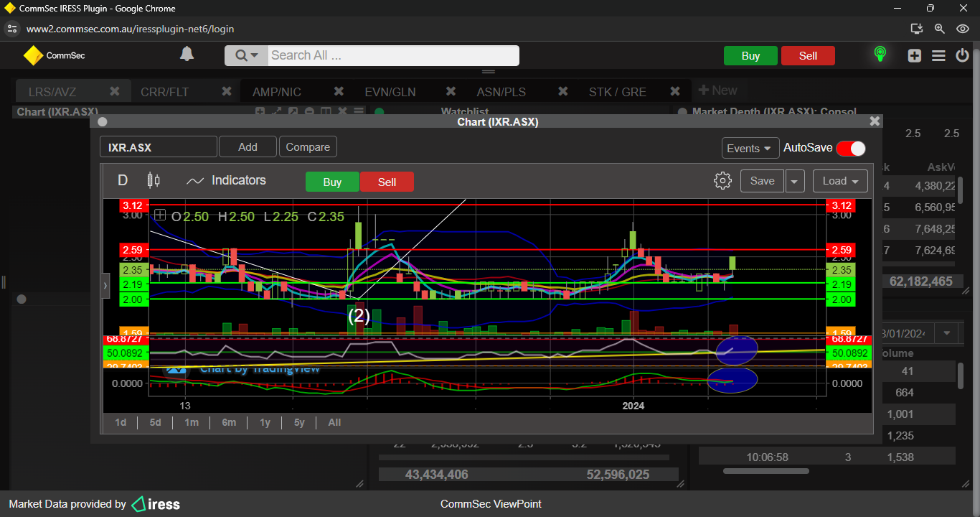Click the power logout icon
This screenshot has width=980, height=517.
[962, 55]
